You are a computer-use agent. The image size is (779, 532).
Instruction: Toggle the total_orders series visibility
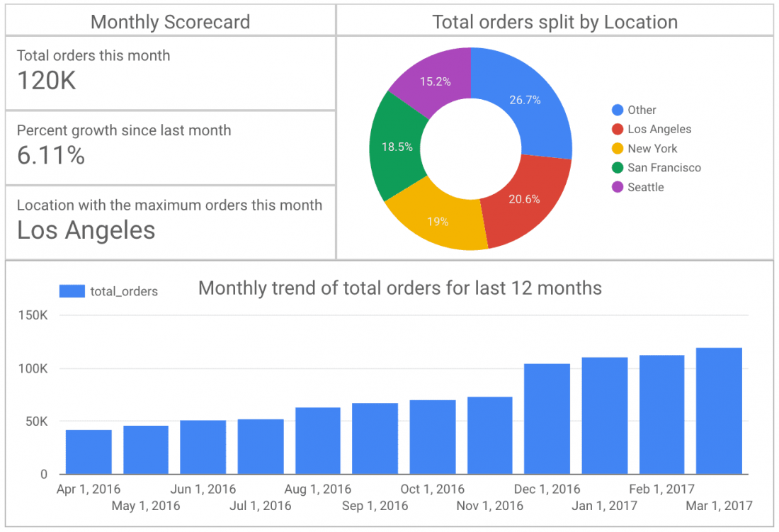point(122,290)
